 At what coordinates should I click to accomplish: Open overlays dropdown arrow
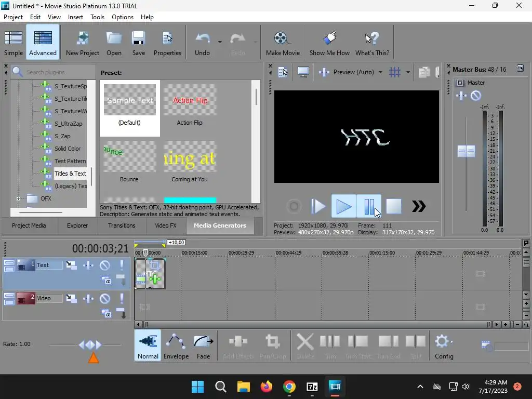[x=408, y=72]
